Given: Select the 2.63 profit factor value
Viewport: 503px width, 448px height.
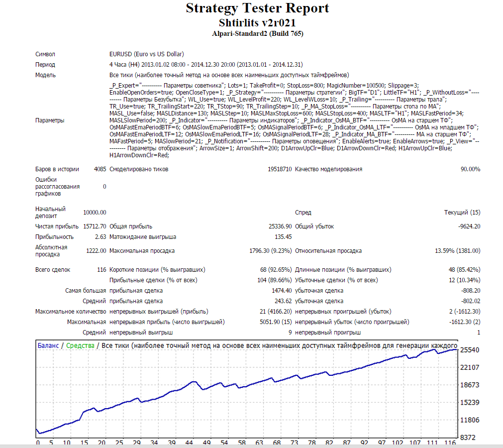Looking at the screenshot, I should tap(101, 237).
